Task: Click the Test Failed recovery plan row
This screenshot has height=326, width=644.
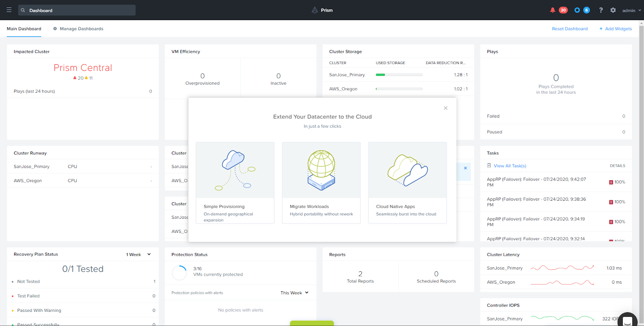Action: click(x=83, y=296)
